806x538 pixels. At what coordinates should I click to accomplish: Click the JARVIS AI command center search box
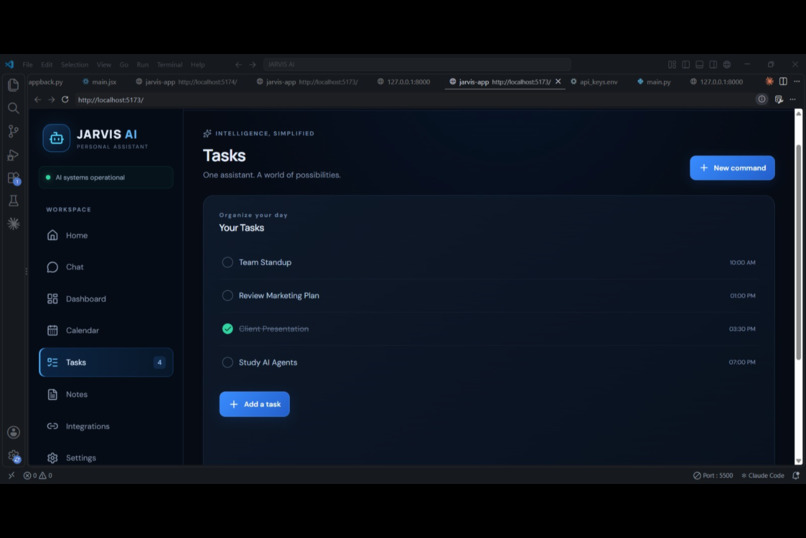tap(417, 64)
